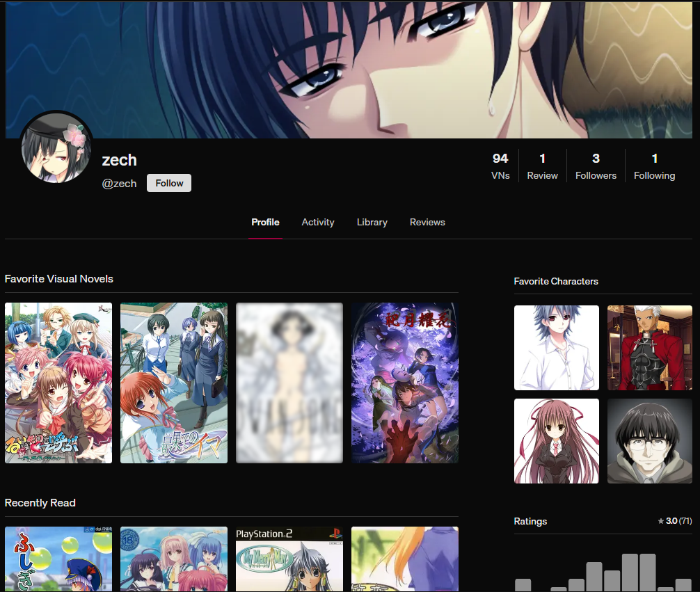The image size is (700, 592).
Task: Open the Library tab
Action: point(372,222)
